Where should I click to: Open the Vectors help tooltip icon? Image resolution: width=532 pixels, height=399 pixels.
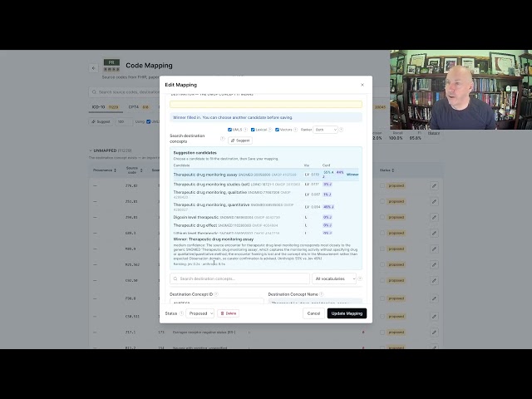pyautogui.click(x=295, y=130)
